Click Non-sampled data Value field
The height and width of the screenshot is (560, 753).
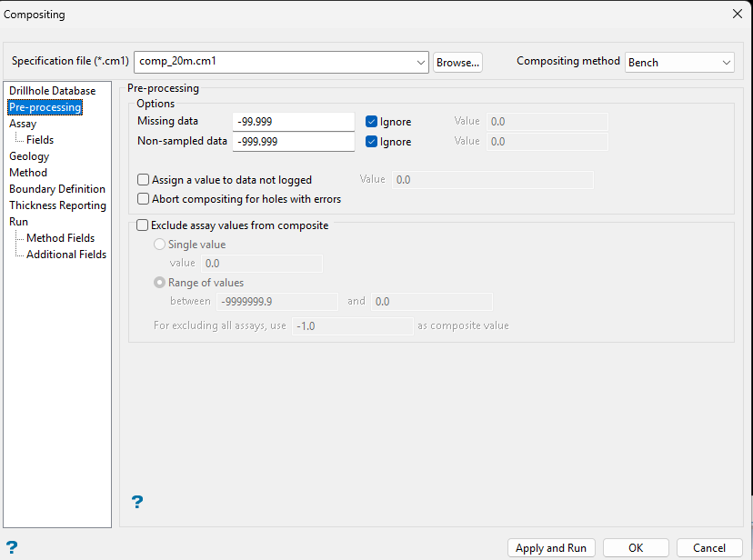click(x=547, y=142)
